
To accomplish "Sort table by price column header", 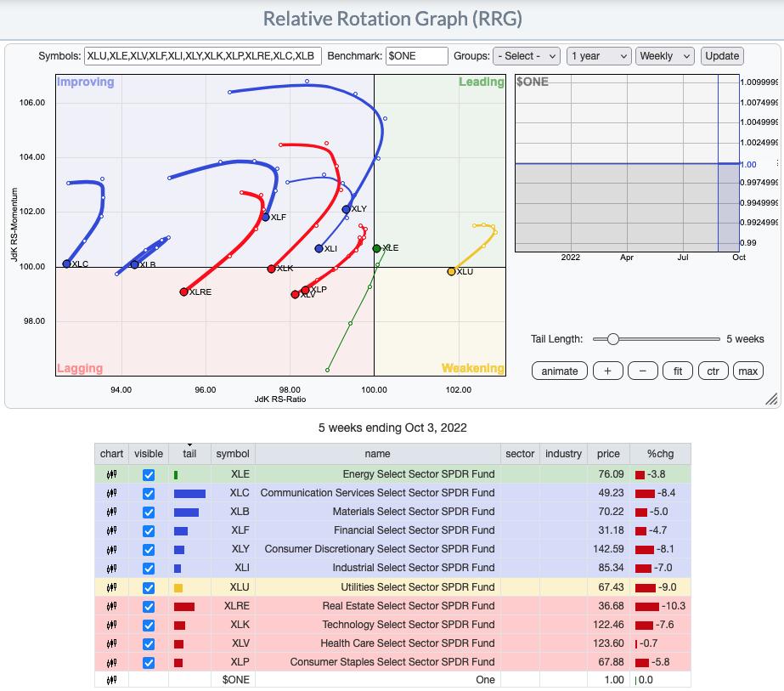I will 608,454.
